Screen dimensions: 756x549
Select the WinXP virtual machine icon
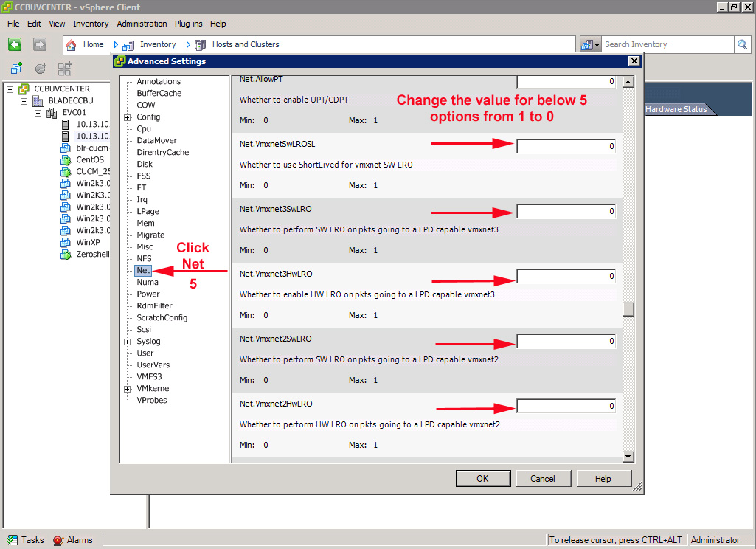(66, 243)
